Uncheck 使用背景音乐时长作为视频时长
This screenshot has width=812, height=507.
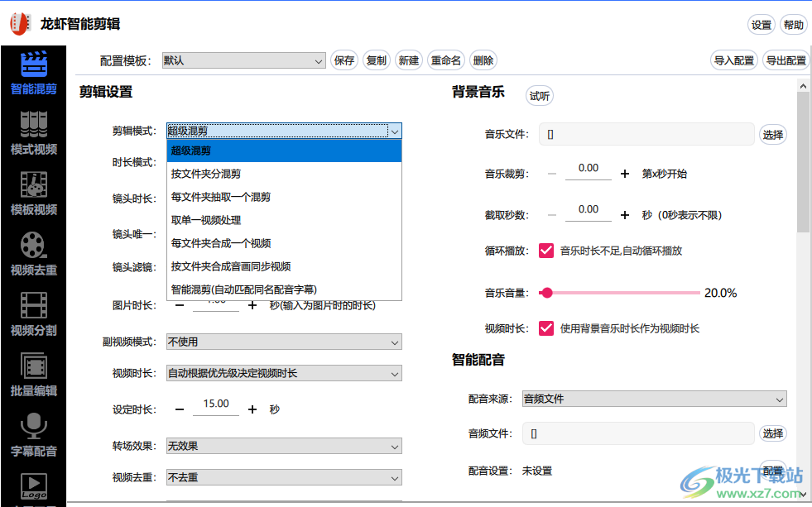[x=546, y=328]
